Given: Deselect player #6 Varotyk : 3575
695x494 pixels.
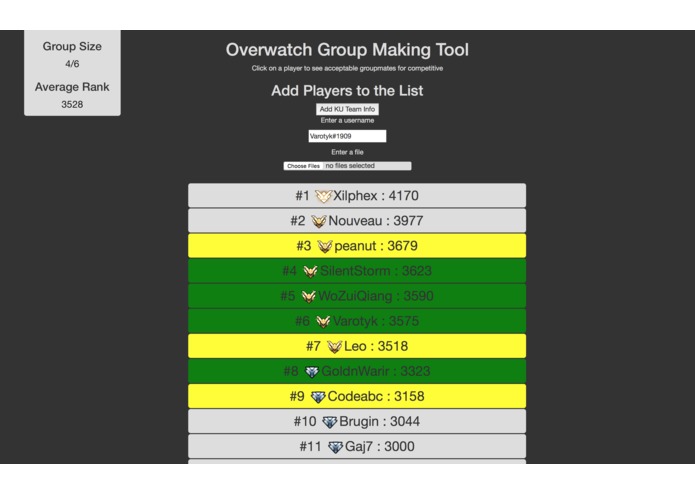Looking at the screenshot, I should click(357, 321).
